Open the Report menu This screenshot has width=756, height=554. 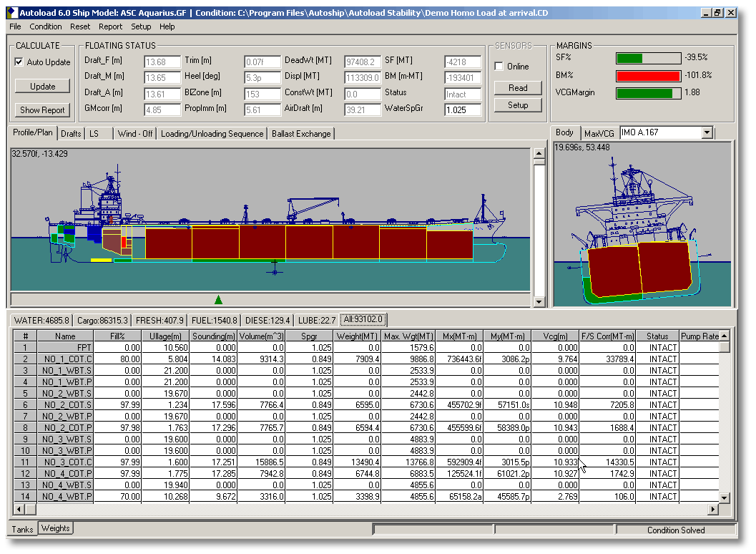110,26
